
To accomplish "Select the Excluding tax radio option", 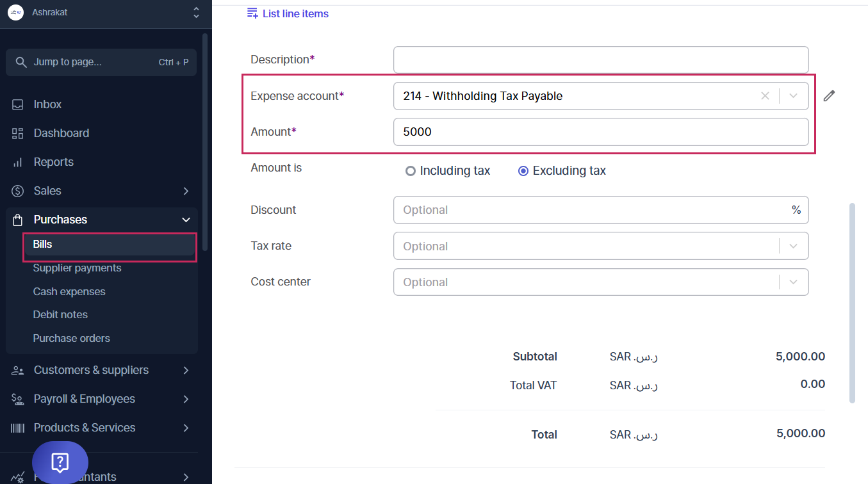I will coord(523,171).
